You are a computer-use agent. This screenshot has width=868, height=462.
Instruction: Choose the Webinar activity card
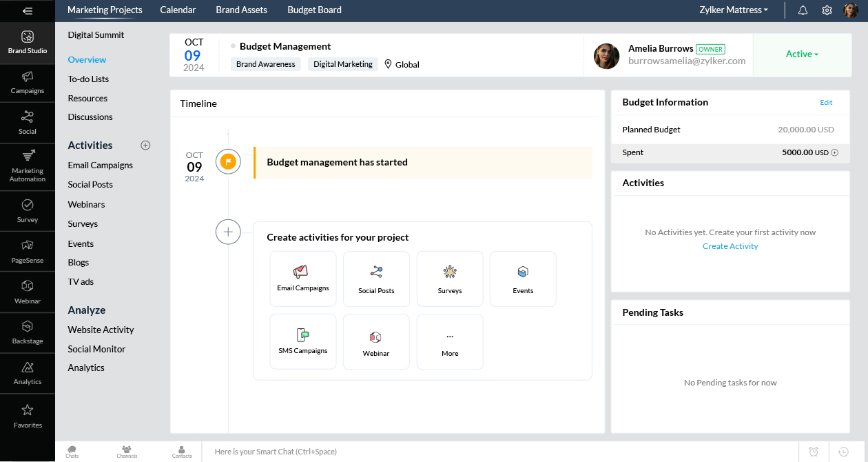[376, 342]
